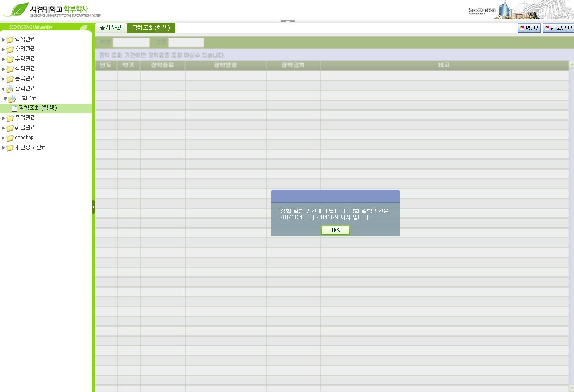Collapse the sidebar with the splitter handle
This screenshot has width=574, height=392.
click(93, 207)
